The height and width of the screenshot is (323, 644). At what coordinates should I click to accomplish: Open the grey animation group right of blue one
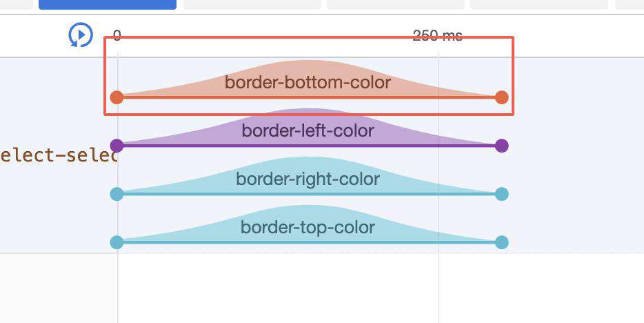tap(252, 5)
